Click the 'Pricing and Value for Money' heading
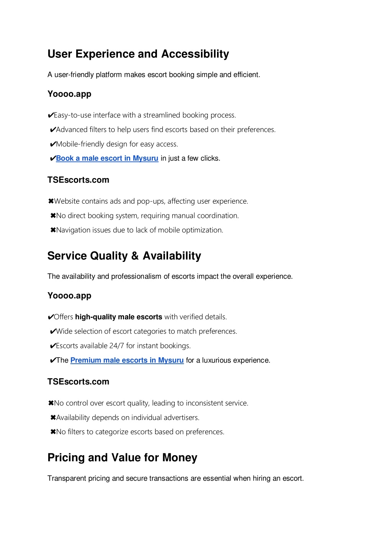 point(122,458)
